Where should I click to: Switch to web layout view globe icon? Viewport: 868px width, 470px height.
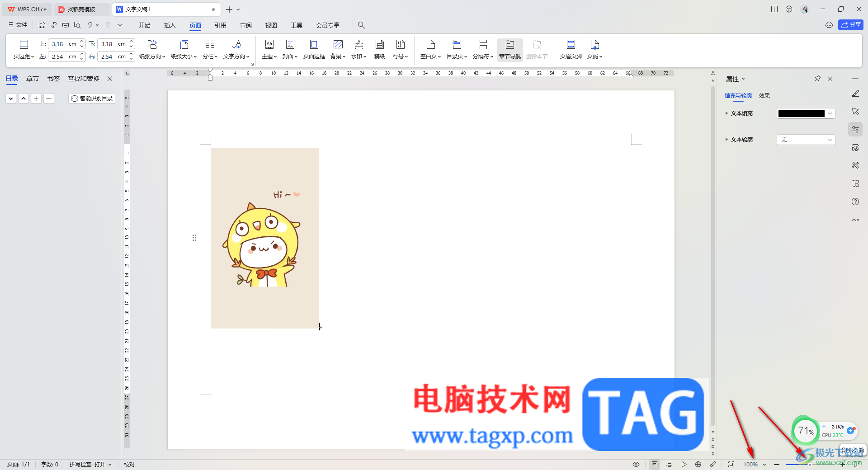tap(698, 465)
